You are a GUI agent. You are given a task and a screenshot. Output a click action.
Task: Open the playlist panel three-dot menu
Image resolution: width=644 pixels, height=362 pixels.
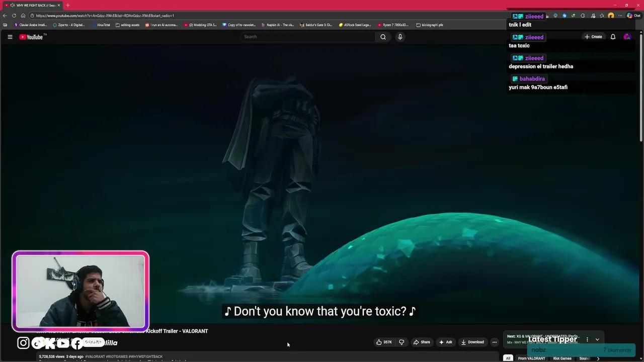click(x=587, y=339)
